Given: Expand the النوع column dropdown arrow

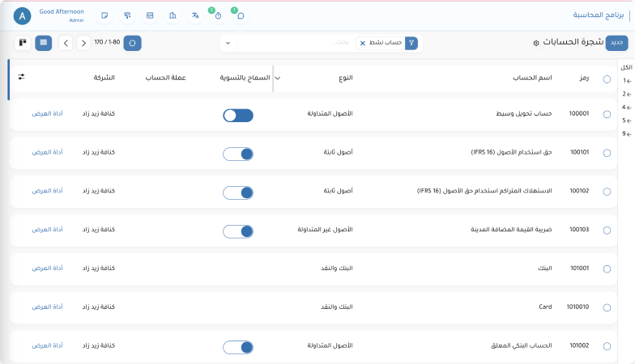Looking at the screenshot, I should pyautogui.click(x=278, y=78).
